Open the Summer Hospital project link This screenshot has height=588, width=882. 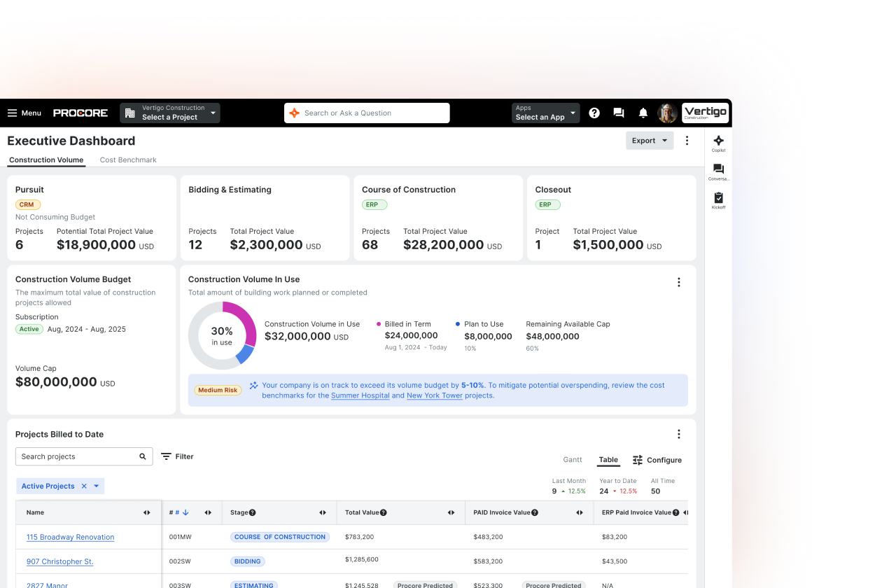point(360,395)
